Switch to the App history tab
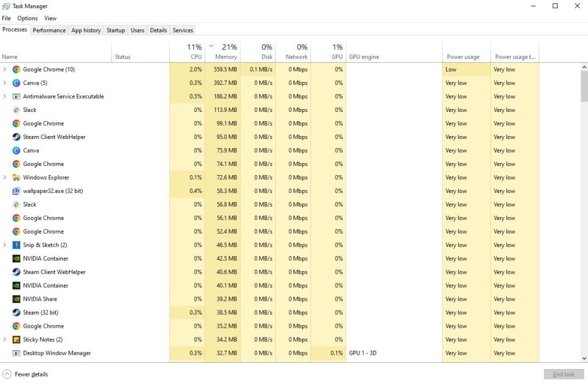Viewport: 588px width, 384px height. coord(86,30)
